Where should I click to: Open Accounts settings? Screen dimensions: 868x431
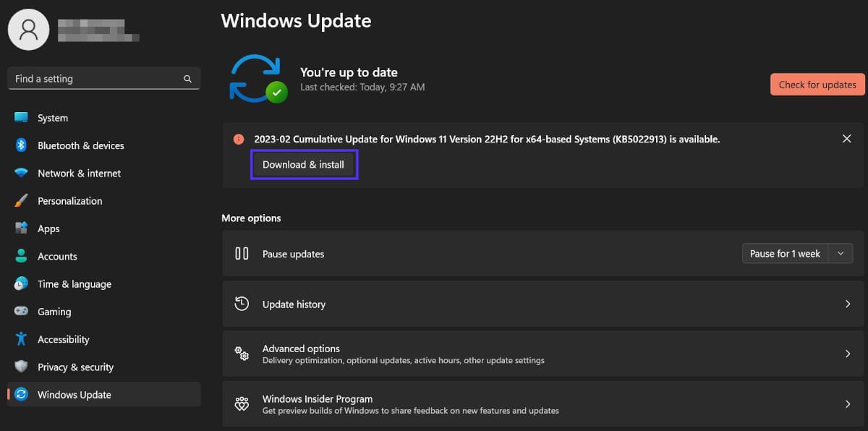[57, 256]
